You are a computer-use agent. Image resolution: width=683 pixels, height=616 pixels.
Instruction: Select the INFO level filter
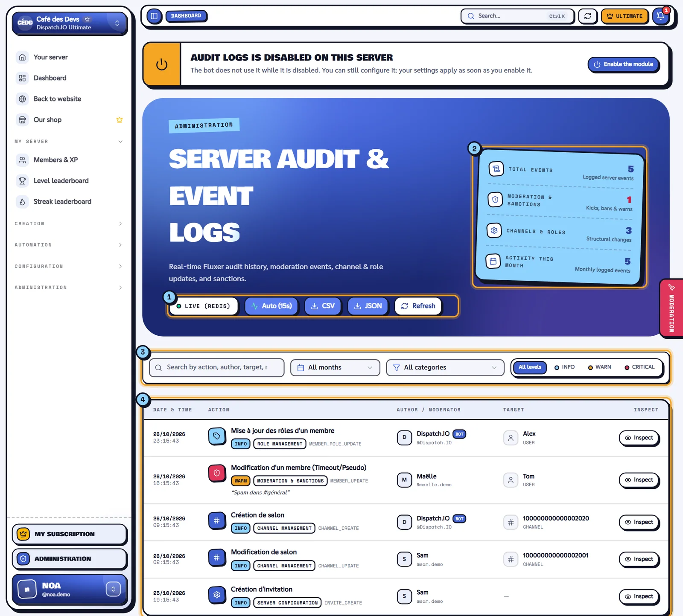point(565,367)
